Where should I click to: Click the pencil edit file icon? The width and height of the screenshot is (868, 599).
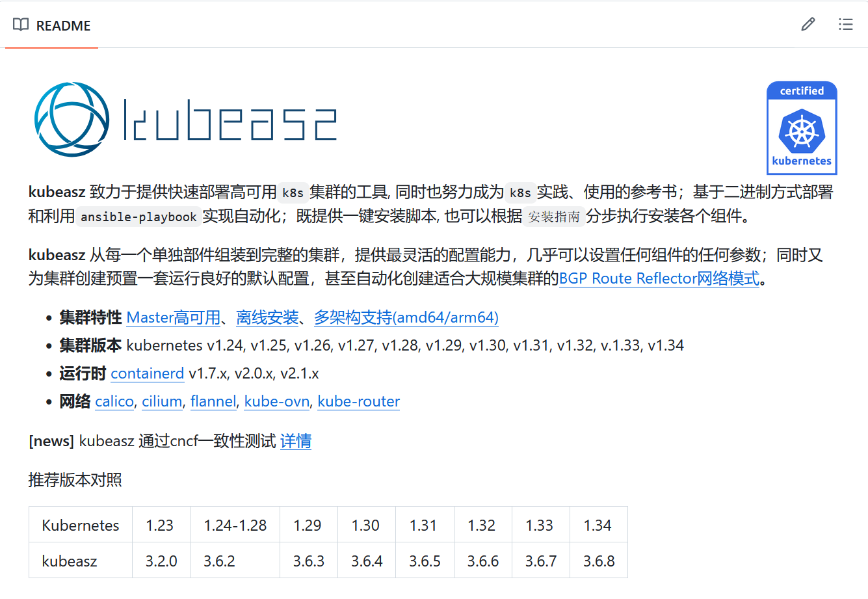click(808, 25)
